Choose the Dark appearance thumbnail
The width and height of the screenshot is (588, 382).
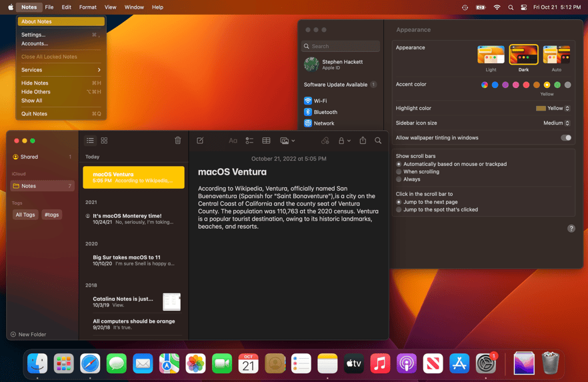coord(523,55)
